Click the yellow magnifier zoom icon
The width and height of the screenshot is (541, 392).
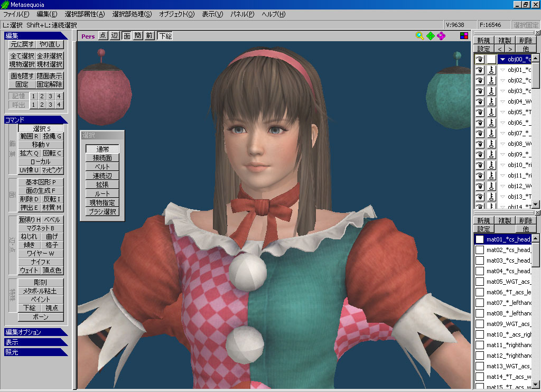[419, 36]
